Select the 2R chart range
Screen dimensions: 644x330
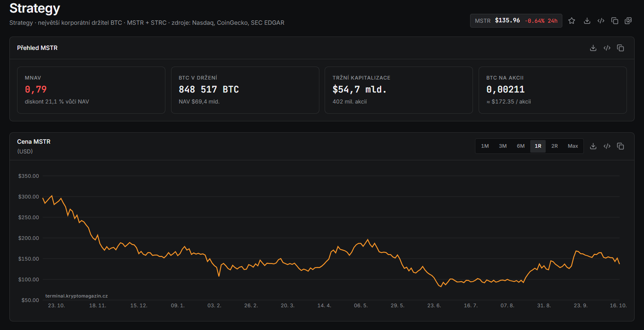(x=555, y=146)
